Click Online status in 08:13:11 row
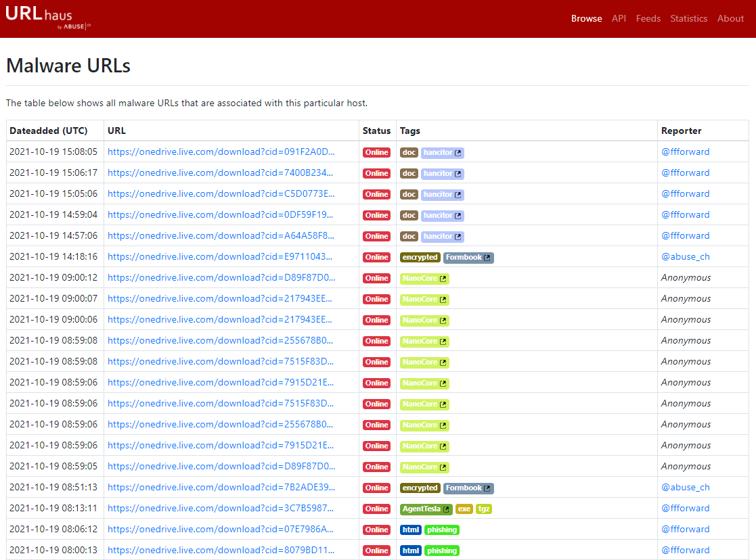 [x=376, y=509]
